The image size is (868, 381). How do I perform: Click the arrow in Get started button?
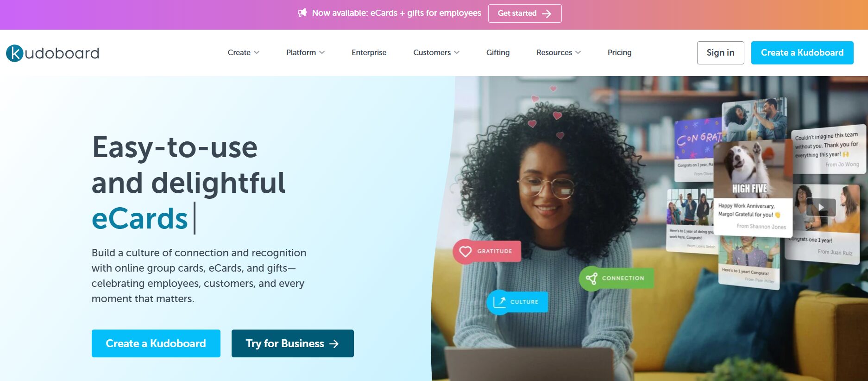547,13
